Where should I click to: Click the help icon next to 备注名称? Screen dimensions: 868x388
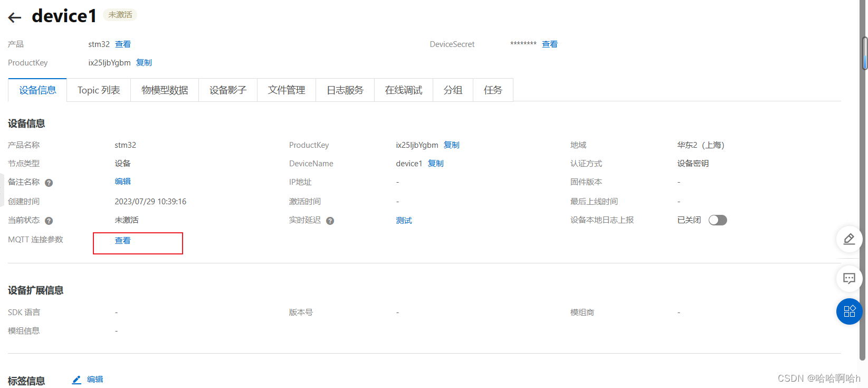tap(49, 183)
